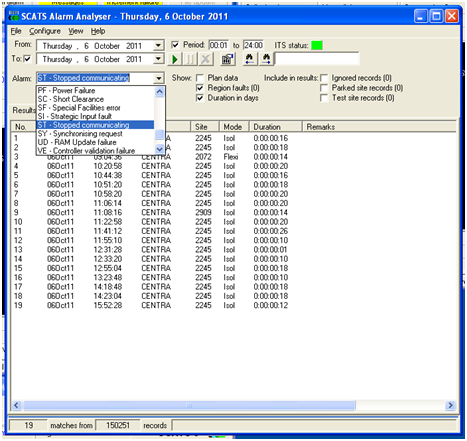
Task: Select SC - Short Clearance alarm
Action: click(x=95, y=99)
